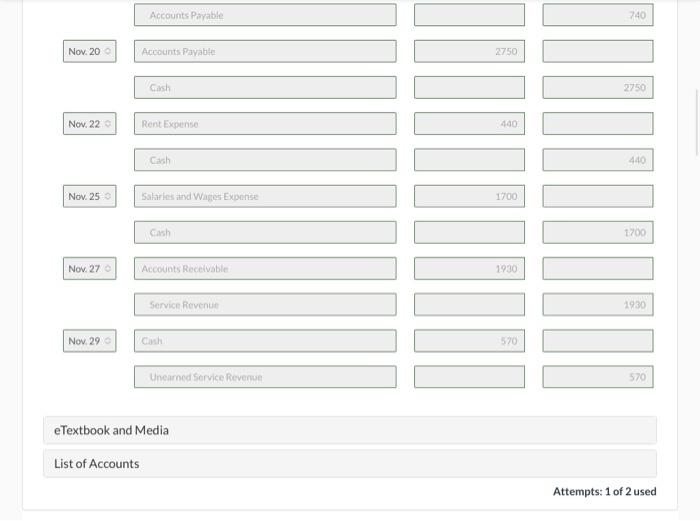Click the empty debit field beside Service Revenue
Image resolution: width=700 pixels, height=521 pixels.
pyautogui.click(x=469, y=305)
